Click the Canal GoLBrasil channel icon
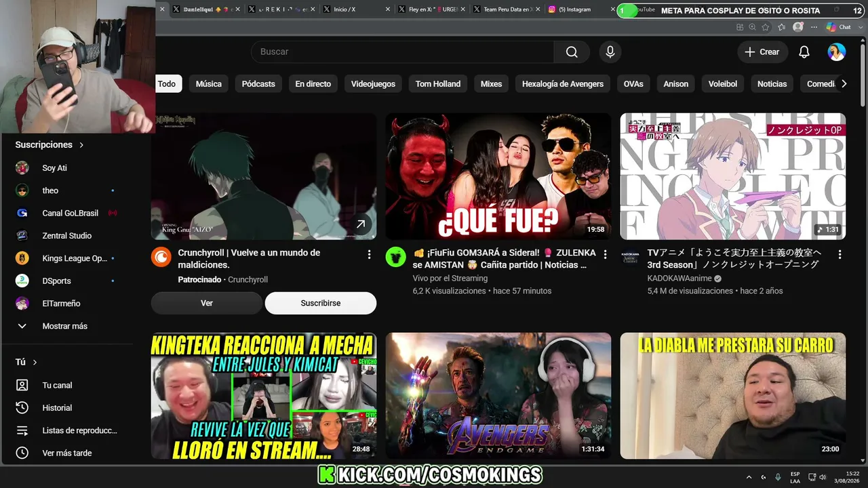The image size is (868, 488). click(22, 213)
